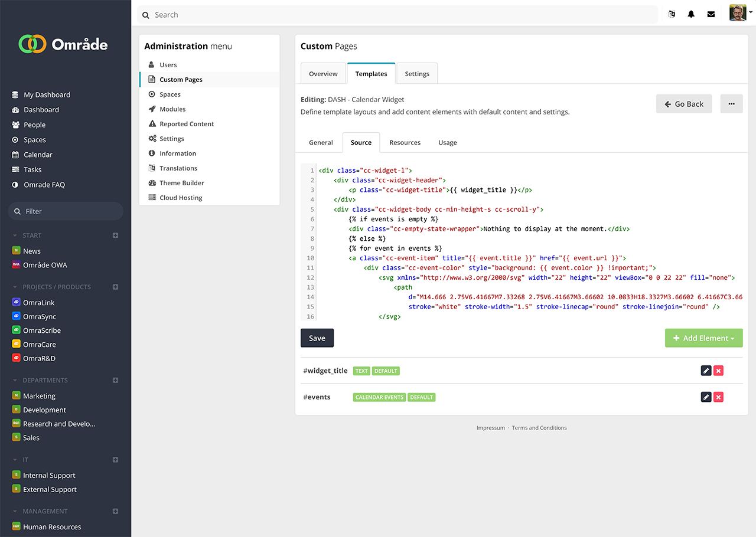This screenshot has width=756, height=537.
Task: Click the plus icon next to START section
Action: pyautogui.click(x=115, y=235)
